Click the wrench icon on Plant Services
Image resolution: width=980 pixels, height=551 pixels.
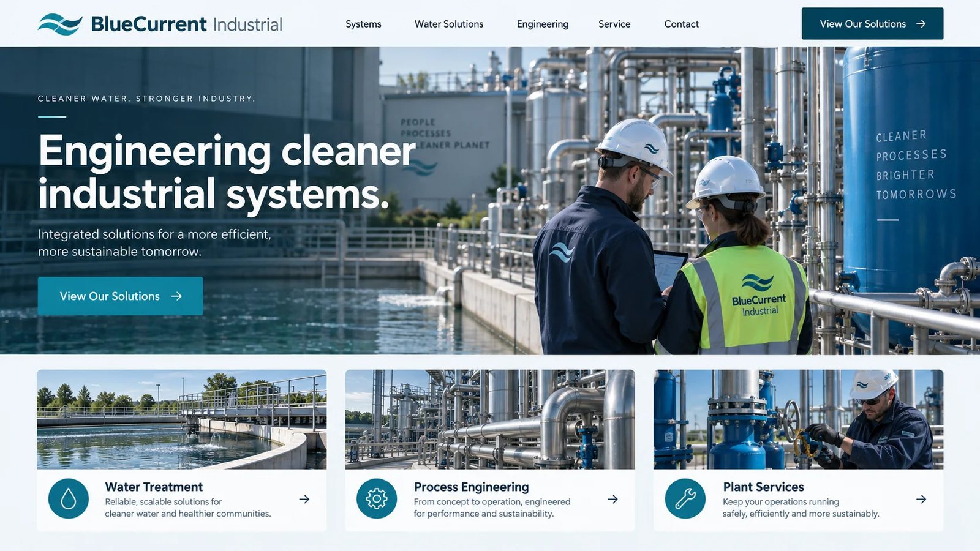[685, 499]
